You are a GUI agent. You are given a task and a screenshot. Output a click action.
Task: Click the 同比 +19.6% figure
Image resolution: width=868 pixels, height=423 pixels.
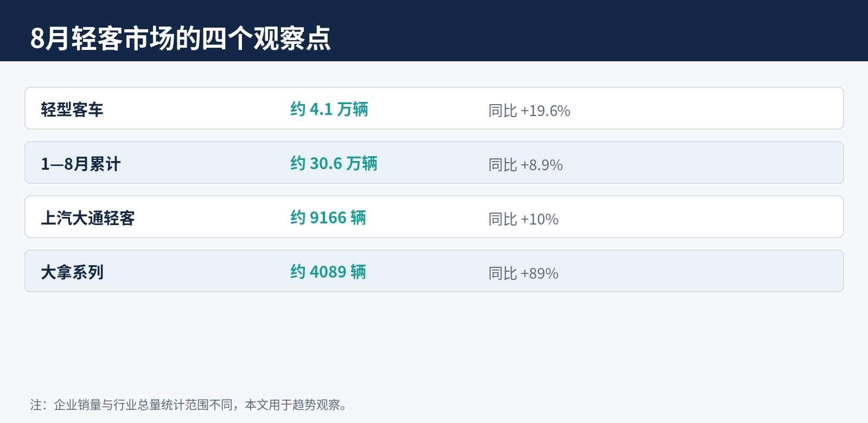click(529, 111)
